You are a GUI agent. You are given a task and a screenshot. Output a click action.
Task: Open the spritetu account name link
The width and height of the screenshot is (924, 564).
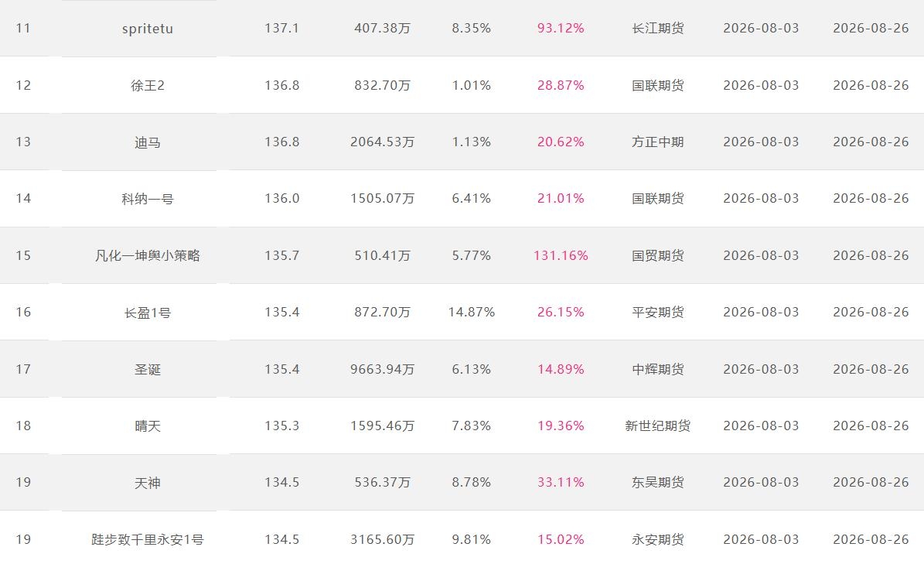[148, 29]
